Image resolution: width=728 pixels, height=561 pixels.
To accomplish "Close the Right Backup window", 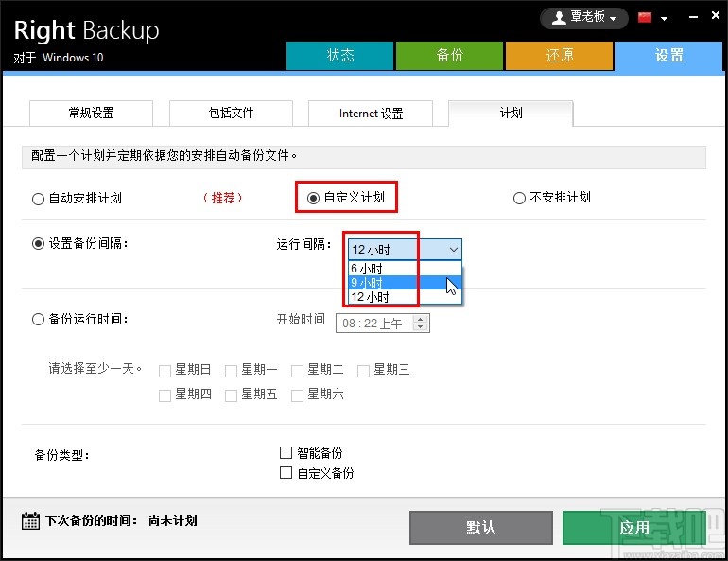I will click(x=716, y=15).
